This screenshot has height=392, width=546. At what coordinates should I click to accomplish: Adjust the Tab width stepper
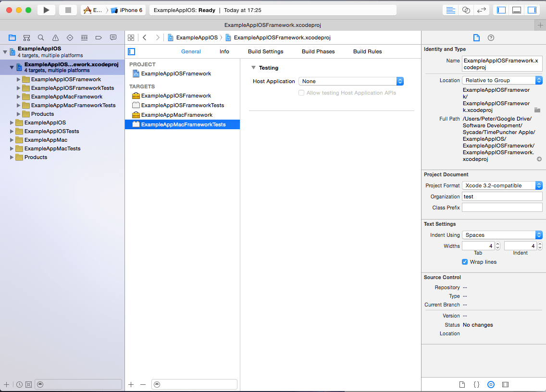point(497,246)
